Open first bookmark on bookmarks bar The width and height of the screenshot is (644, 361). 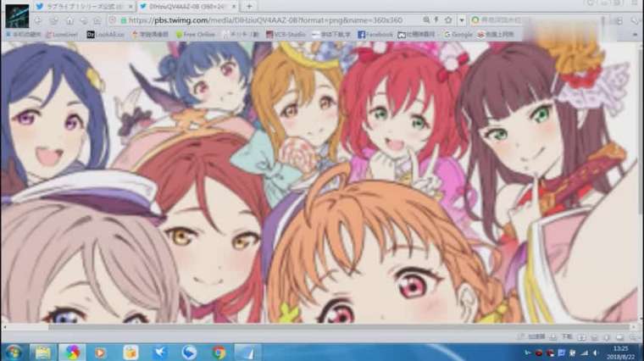(x=23, y=35)
